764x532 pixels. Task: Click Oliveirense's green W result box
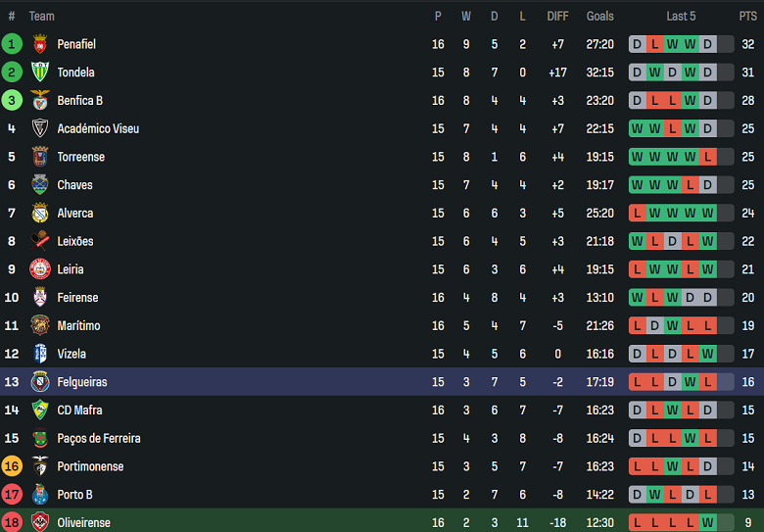708,523
